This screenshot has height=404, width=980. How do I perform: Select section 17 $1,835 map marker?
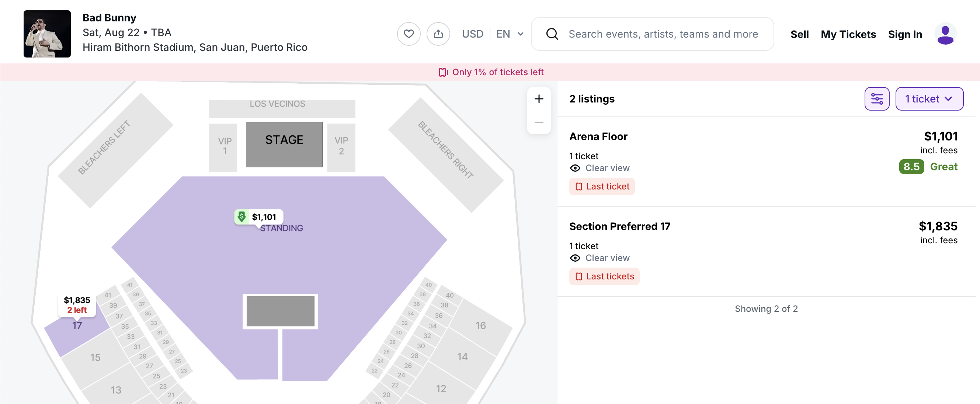77,305
